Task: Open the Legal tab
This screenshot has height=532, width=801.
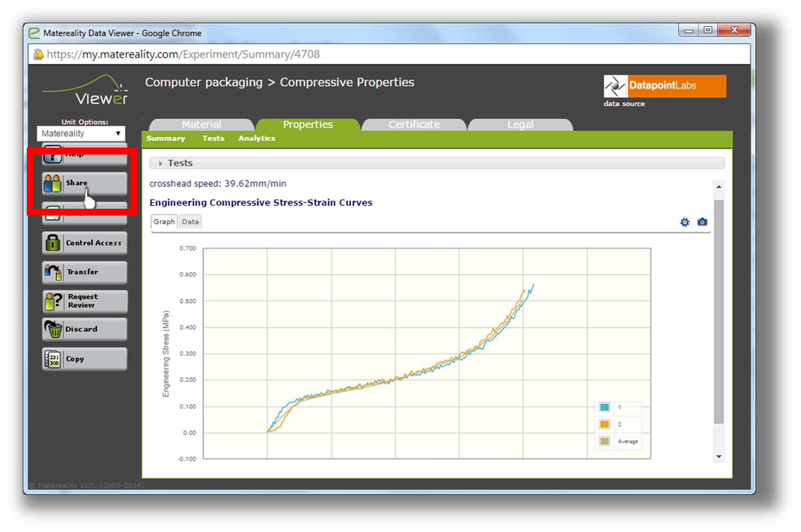Action: point(521,125)
